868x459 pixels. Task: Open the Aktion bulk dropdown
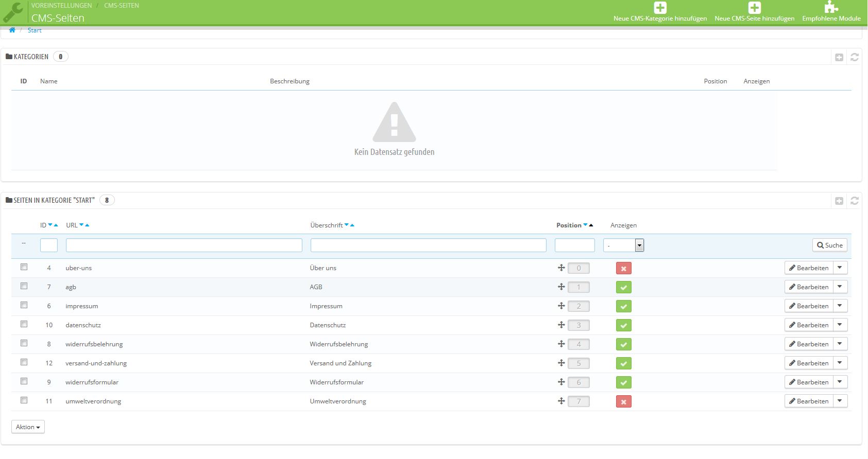pos(28,427)
